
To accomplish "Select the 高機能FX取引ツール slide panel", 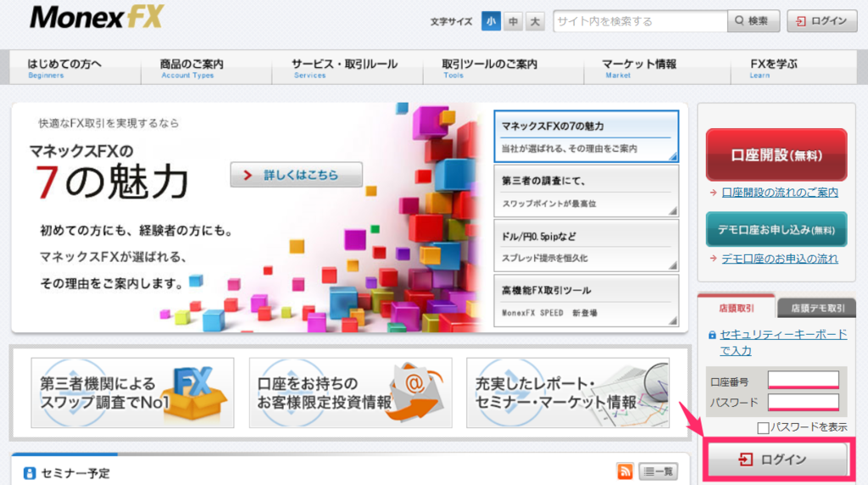I will (x=587, y=300).
